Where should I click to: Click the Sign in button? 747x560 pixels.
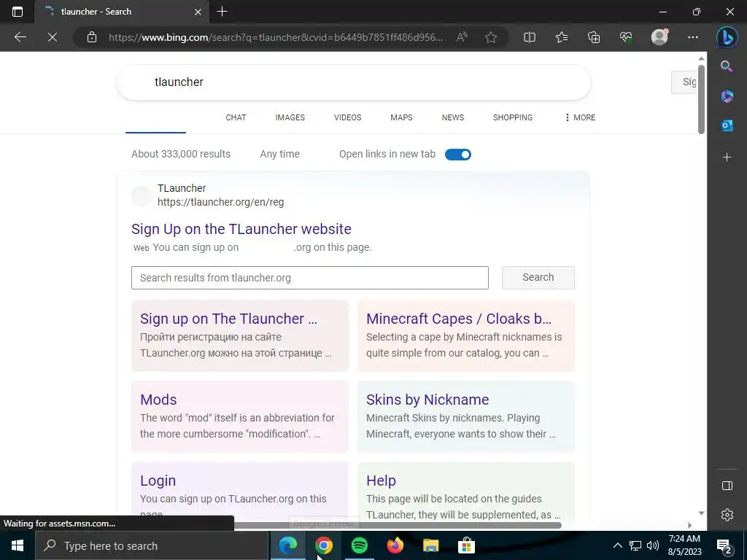[x=684, y=82]
